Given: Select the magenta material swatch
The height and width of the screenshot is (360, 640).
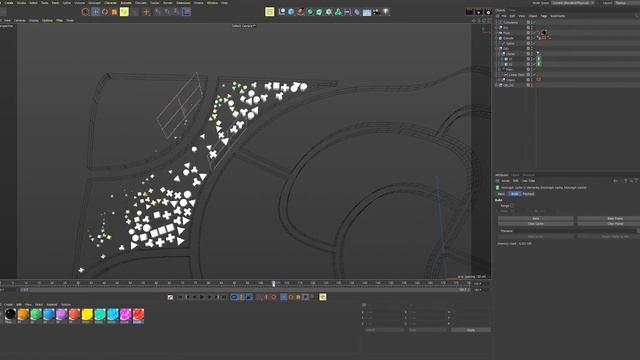Looking at the screenshot, I should (125, 314).
